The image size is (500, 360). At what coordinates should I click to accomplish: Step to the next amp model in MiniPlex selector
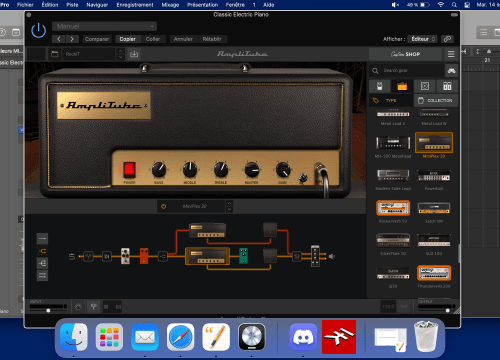click(x=229, y=209)
